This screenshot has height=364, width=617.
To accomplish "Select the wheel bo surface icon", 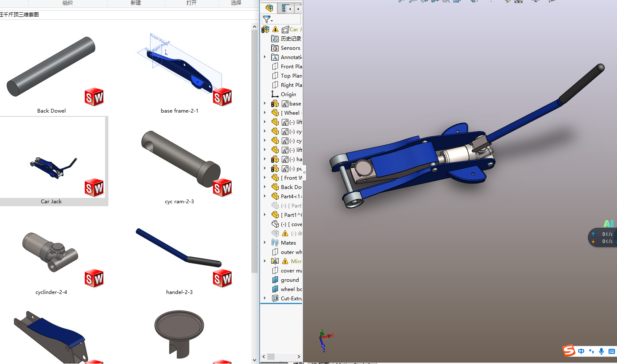I will click(275, 289).
